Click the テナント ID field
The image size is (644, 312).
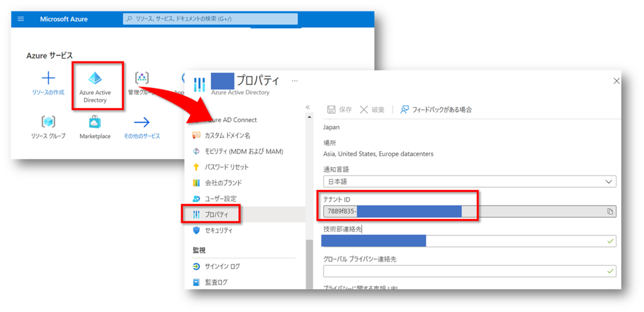(x=470, y=212)
